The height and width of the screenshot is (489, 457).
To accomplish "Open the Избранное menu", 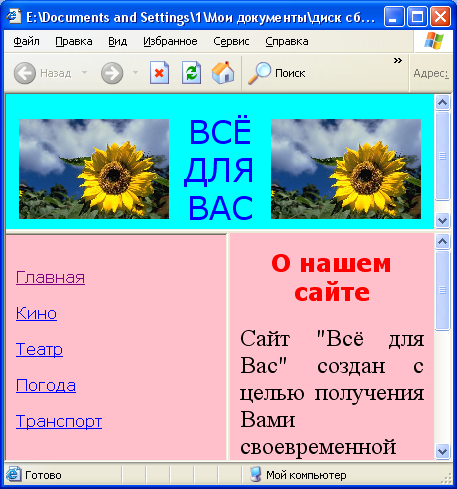I will [170, 41].
